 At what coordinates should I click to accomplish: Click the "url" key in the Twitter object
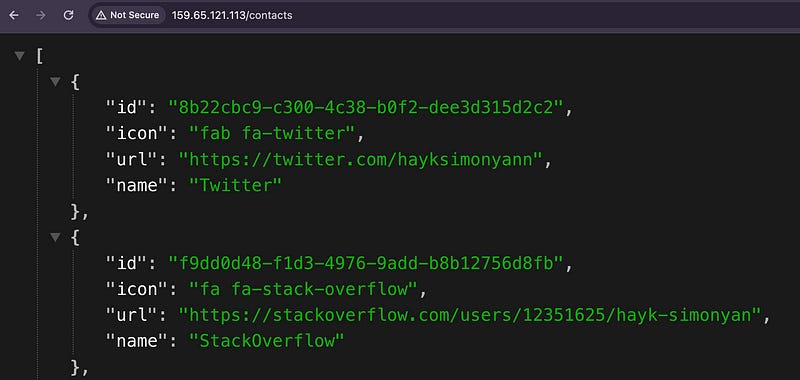[x=132, y=160]
